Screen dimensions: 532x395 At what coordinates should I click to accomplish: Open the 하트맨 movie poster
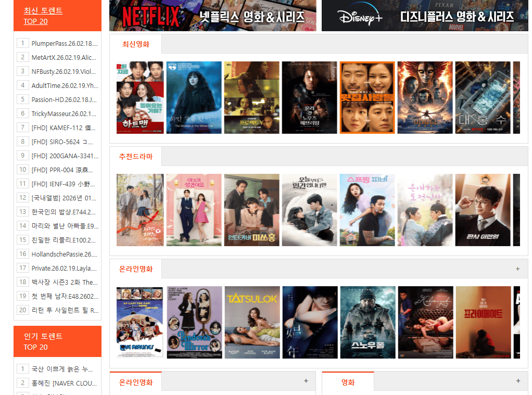pyautogui.click(x=140, y=97)
